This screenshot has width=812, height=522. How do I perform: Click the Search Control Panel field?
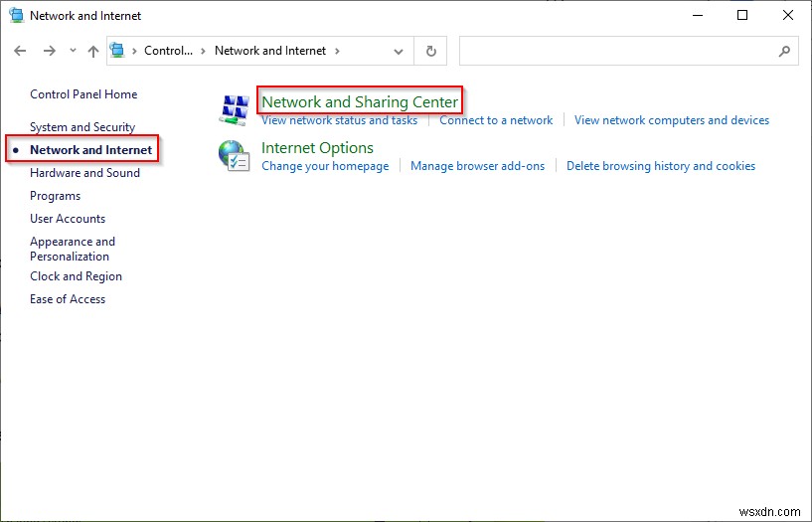629,51
